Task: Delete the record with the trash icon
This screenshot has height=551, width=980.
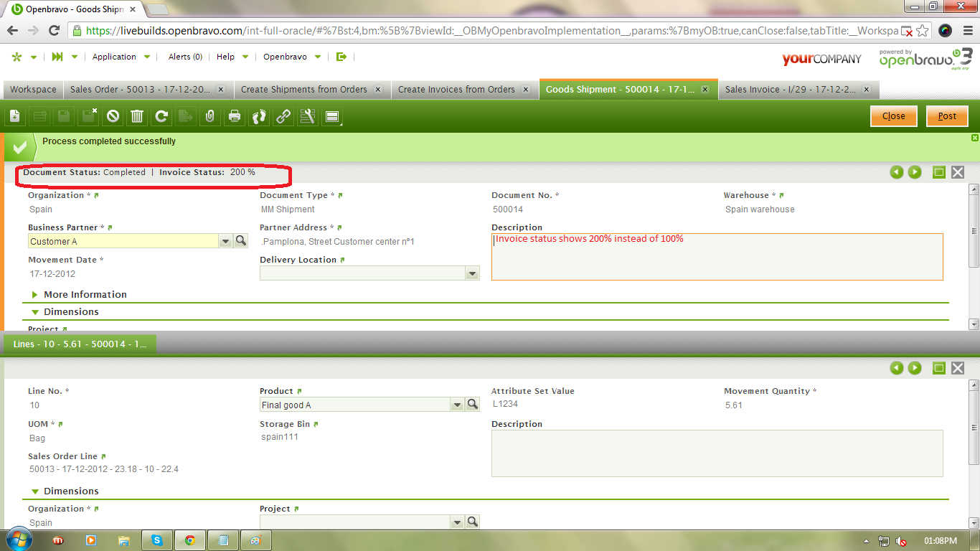Action: tap(137, 116)
